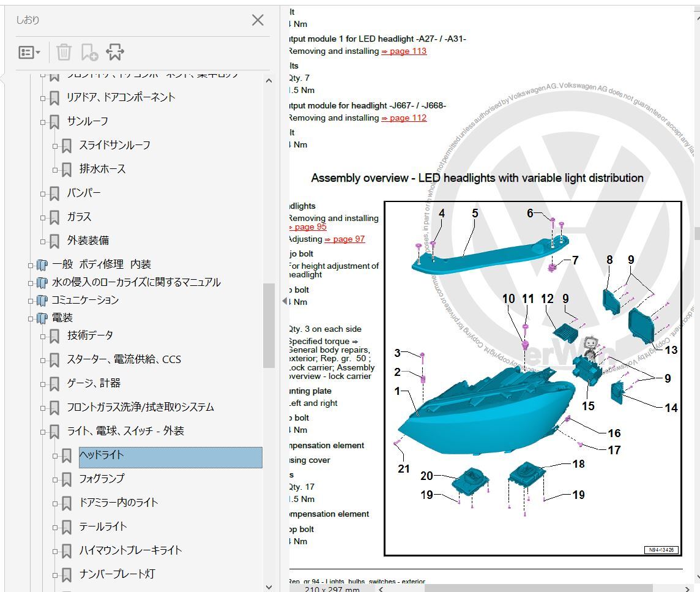Viewport: 700px width, 592px height.
Task: Follow the page 112 link
Action: 404,118
